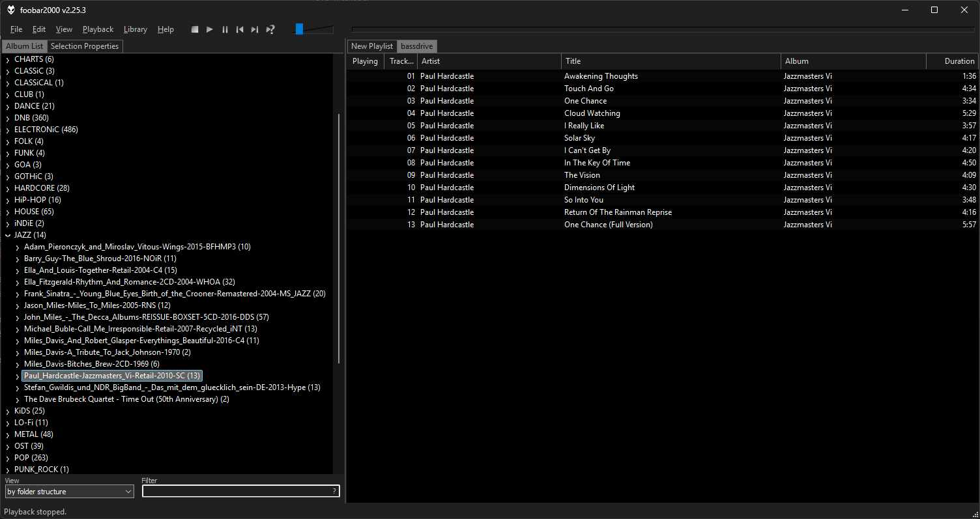The width and height of the screenshot is (980, 519).
Task: Select Ella_And_Louis-Together album folder
Action: tap(100, 270)
